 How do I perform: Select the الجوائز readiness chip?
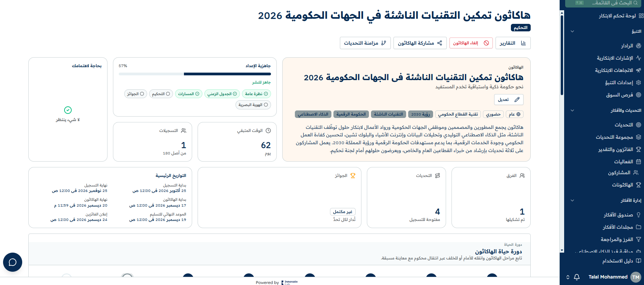coord(135,94)
